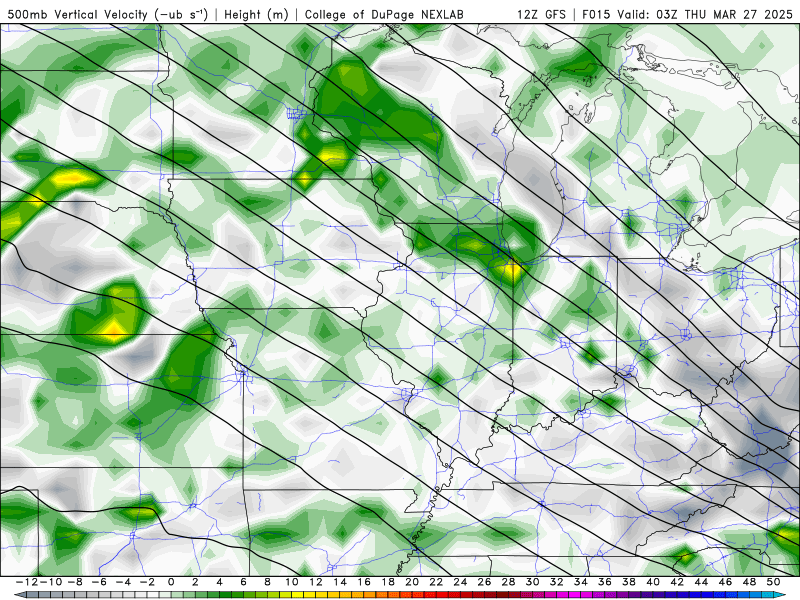Click the "8" color scale label

click(267, 582)
